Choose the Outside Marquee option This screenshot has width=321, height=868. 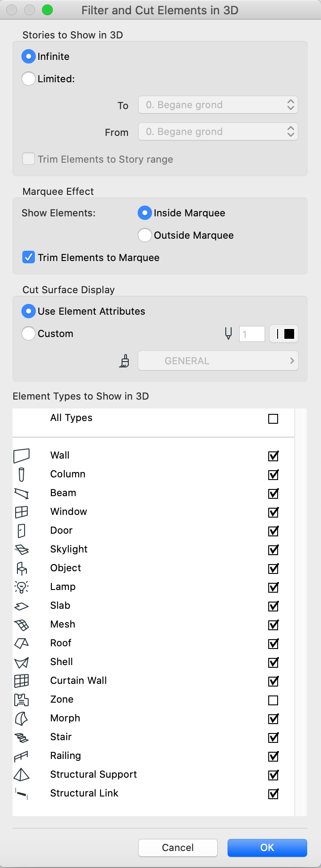pyautogui.click(x=145, y=235)
